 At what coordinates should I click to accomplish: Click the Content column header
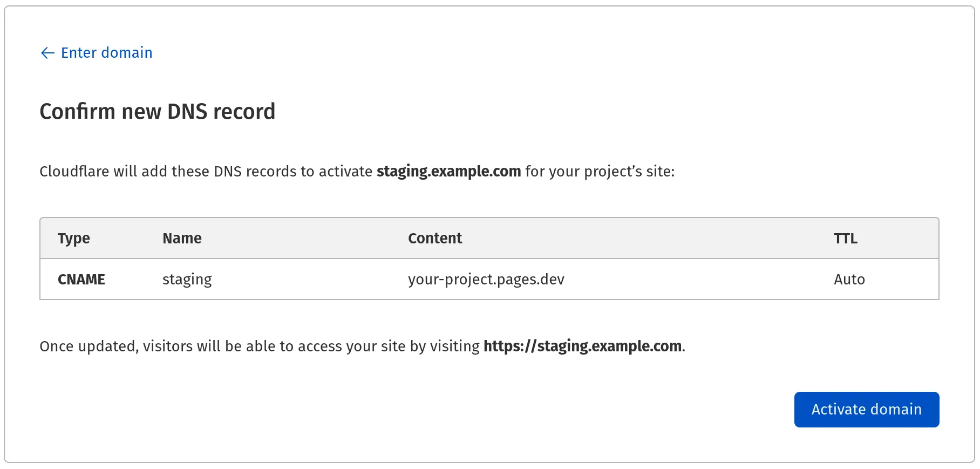(435, 238)
